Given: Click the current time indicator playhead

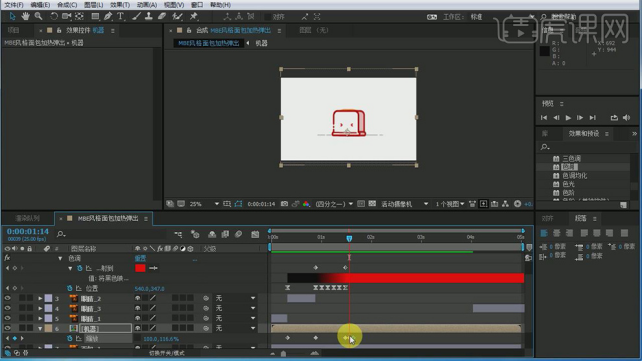Looking at the screenshot, I should point(349,238).
